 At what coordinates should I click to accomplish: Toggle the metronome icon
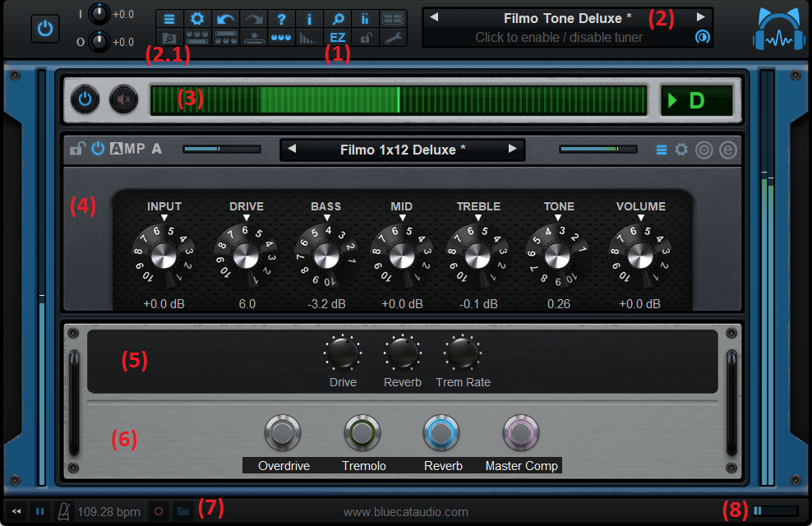click(x=64, y=511)
